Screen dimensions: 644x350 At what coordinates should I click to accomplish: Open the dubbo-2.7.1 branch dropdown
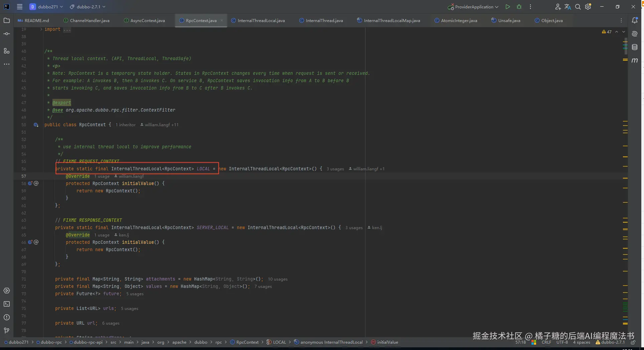(x=88, y=7)
